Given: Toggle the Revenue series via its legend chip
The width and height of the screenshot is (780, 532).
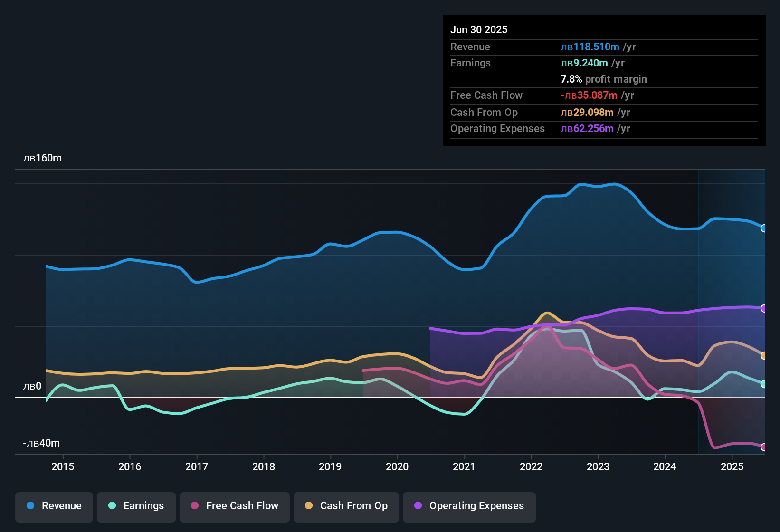Looking at the screenshot, I should [54, 506].
